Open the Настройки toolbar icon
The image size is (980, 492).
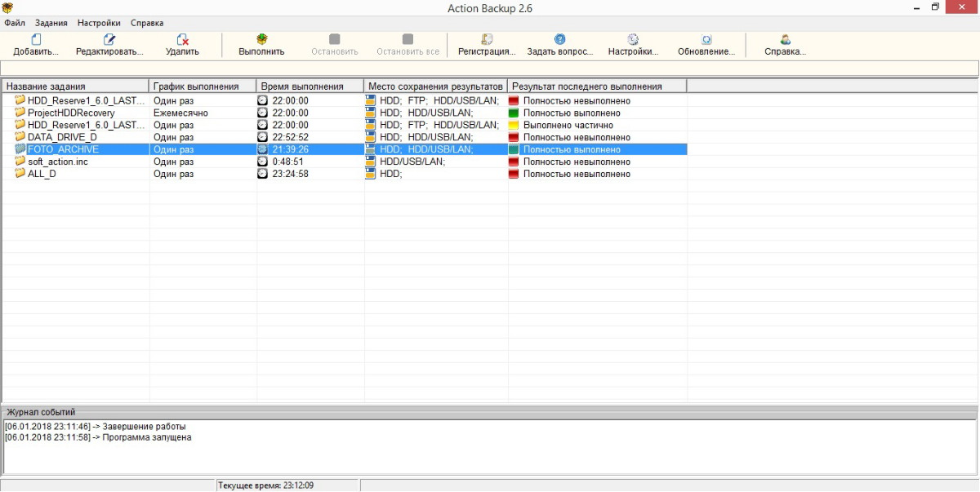[633, 39]
